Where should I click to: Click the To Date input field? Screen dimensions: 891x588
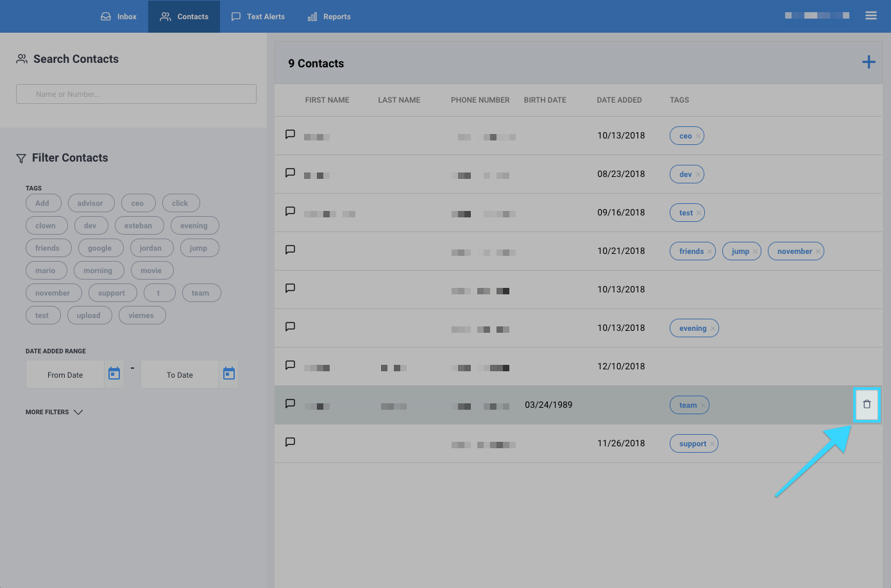180,374
